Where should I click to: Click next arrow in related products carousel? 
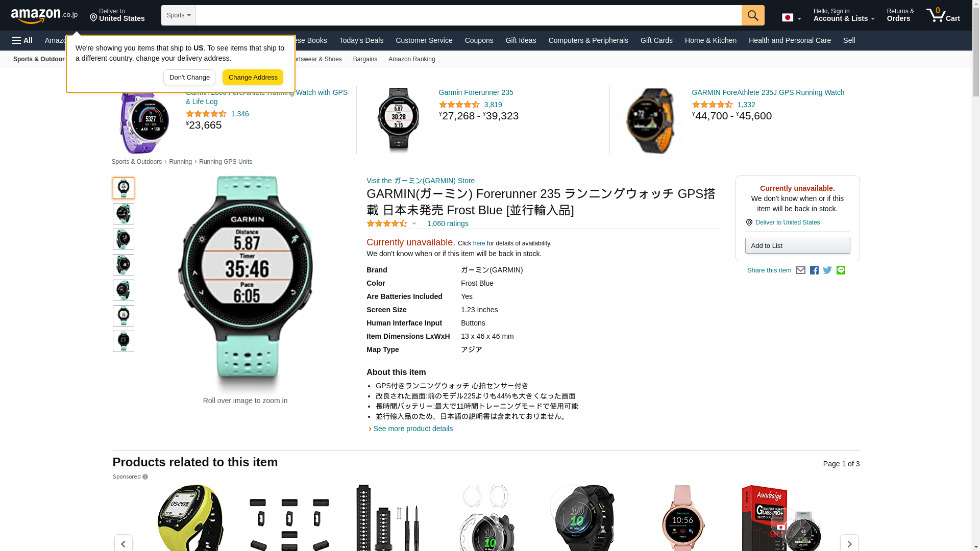click(849, 544)
